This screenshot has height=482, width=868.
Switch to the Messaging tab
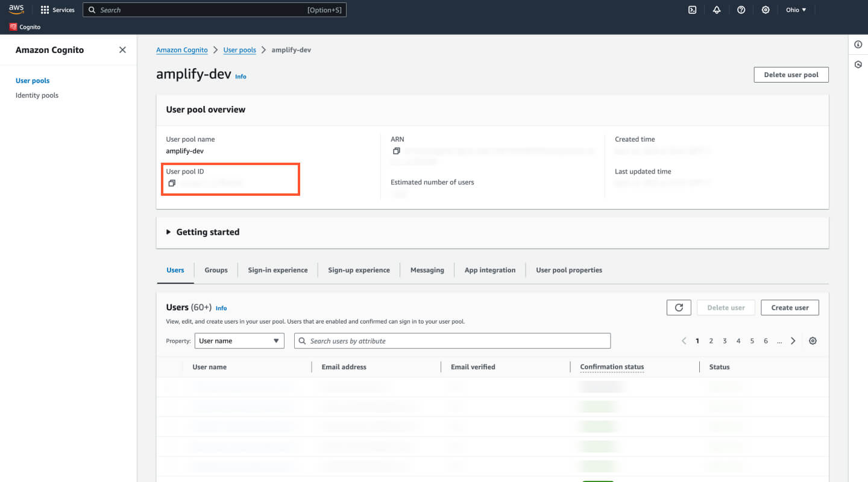point(427,270)
